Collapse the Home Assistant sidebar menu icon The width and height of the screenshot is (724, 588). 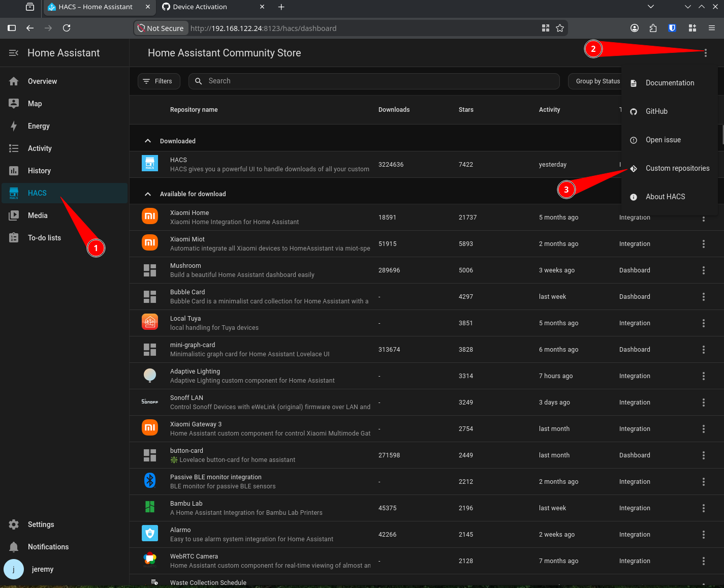pyautogui.click(x=14, y=53)
